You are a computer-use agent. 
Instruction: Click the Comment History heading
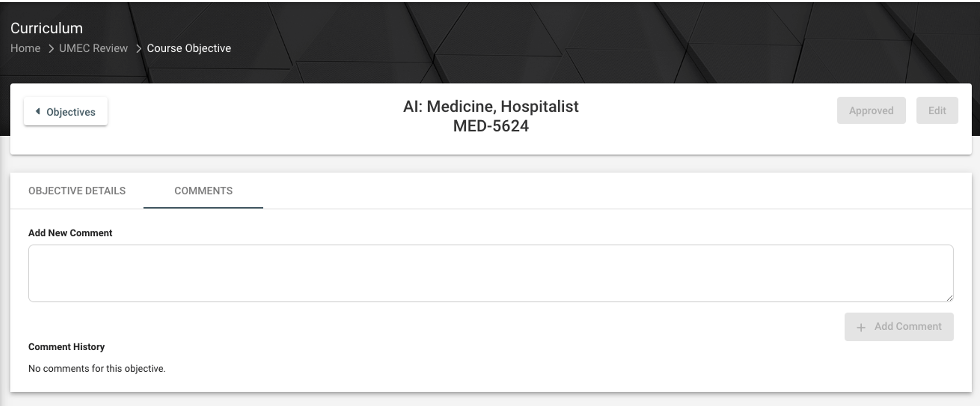(x=66, y=347)
